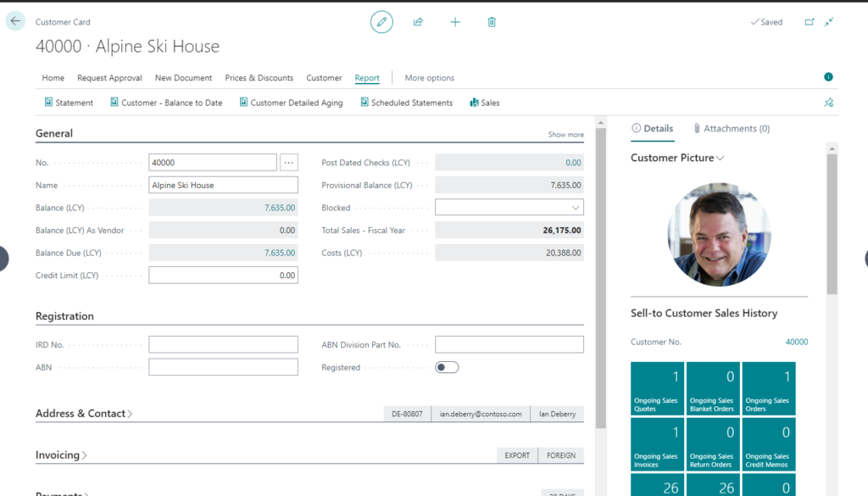Open the Statement report
Screen dimensions: 868x496
pyautogui.click(x=69, y=103)
